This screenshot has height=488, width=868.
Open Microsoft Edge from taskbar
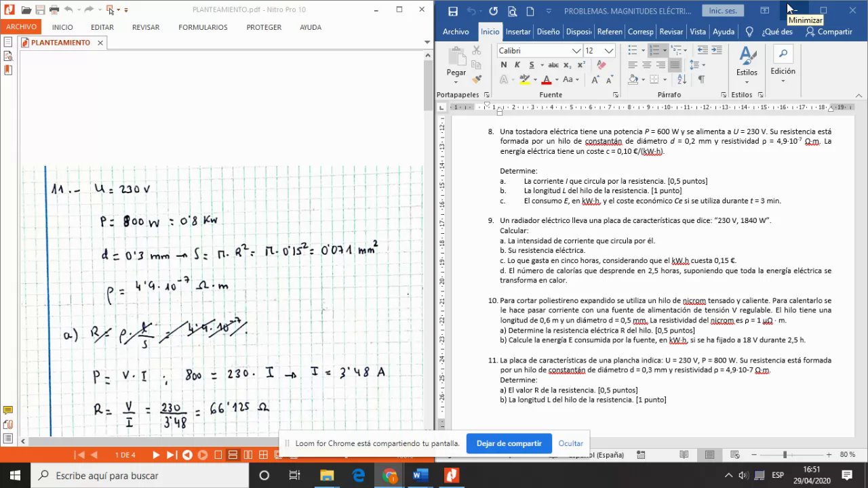tap(358, 475)
